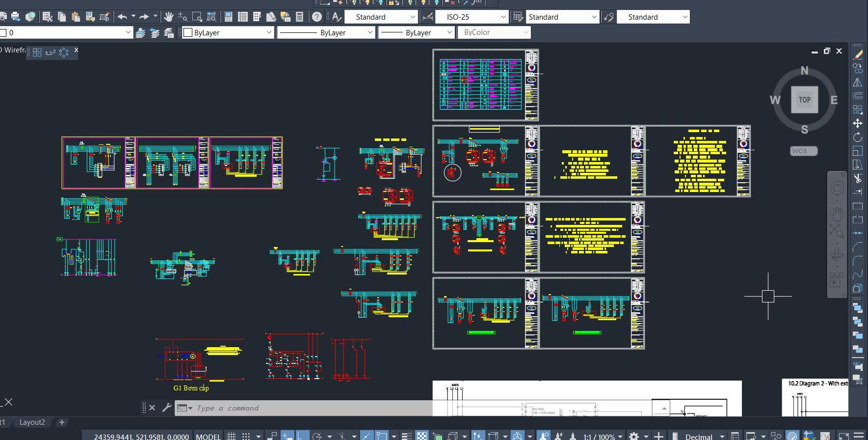Select the Rotate tool in modify toolbar
The height and width of the screenshot is (440, 868).
(858, 137)
